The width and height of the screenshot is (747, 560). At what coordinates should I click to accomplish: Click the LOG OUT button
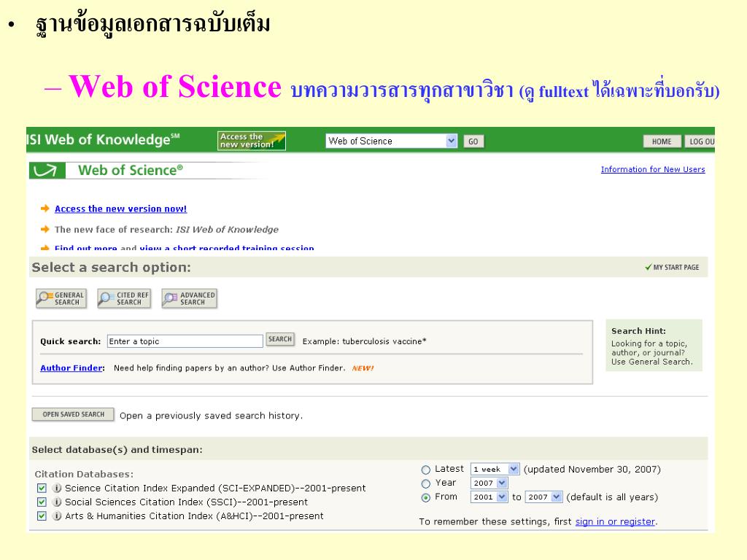pyautogui.click(x=700, y=141)
